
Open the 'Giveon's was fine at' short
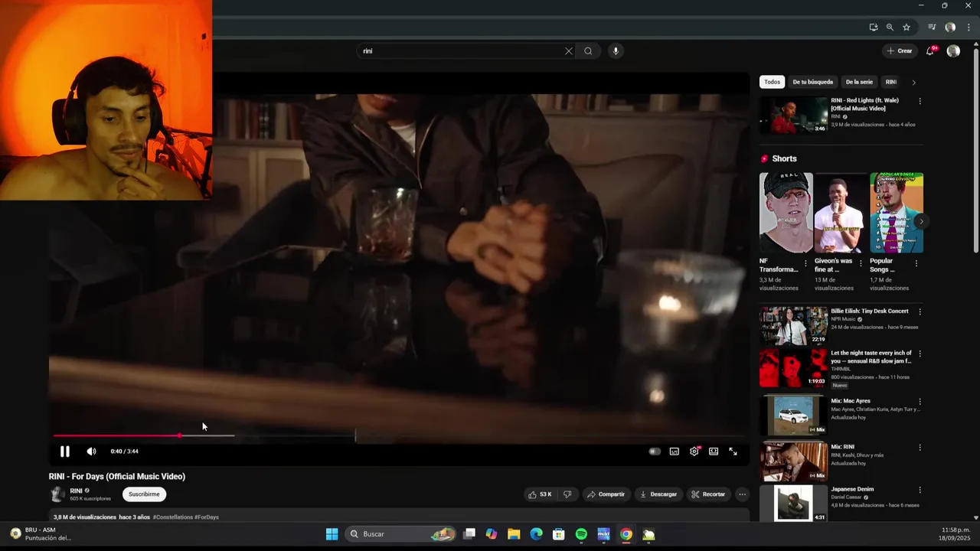pos(840,213)
